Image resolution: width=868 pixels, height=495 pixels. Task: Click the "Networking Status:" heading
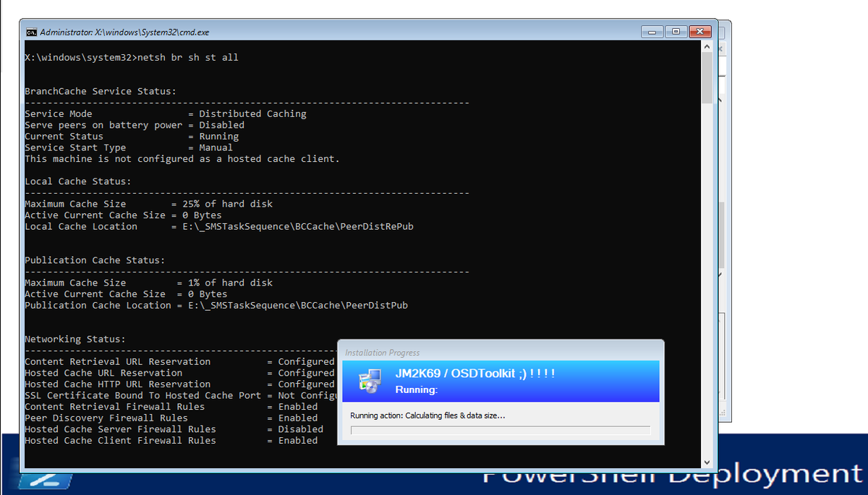75,339
